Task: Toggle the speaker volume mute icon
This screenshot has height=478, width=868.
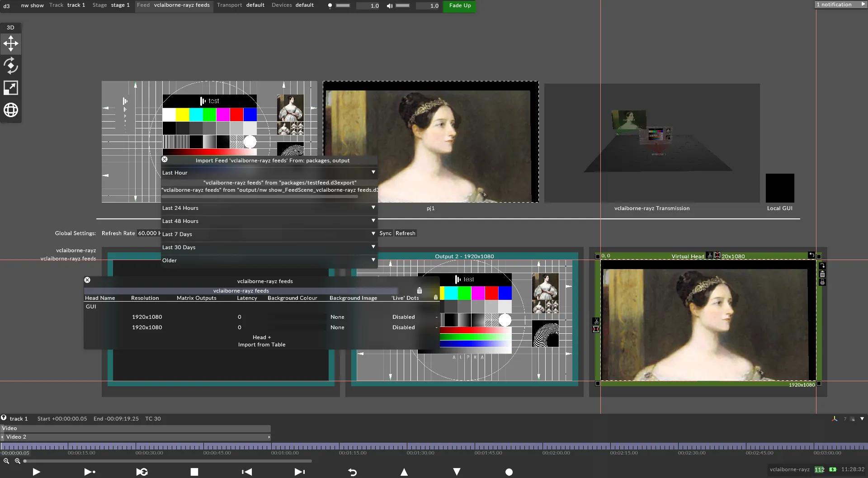Action: [390, 6]
